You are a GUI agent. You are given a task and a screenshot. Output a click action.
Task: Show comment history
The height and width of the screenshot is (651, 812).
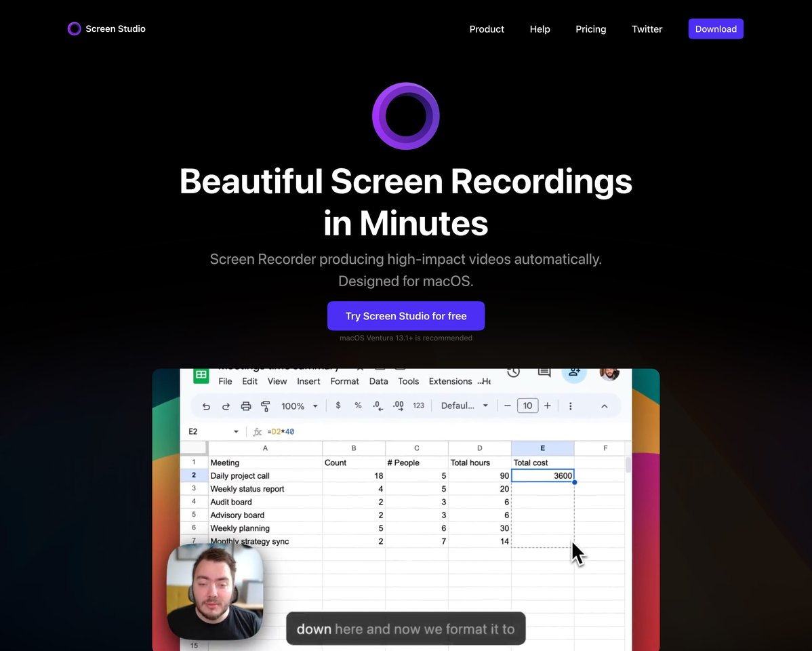(x=544, y=372)
